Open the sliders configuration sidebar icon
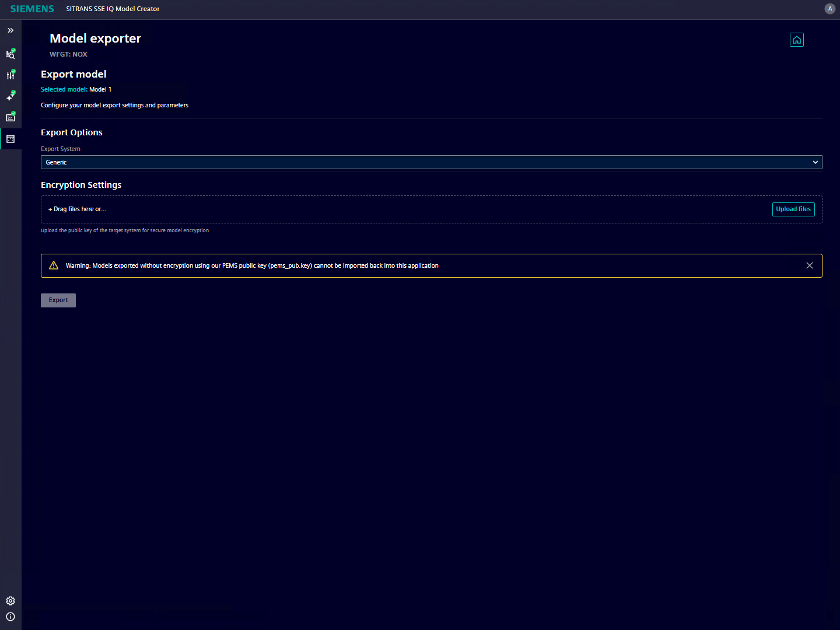 10,75
